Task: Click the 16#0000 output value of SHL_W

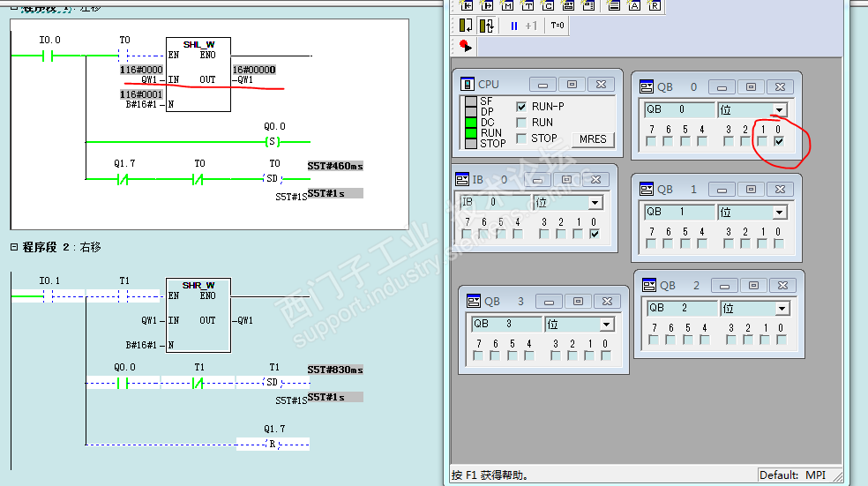Action: [x=254, y=70]
